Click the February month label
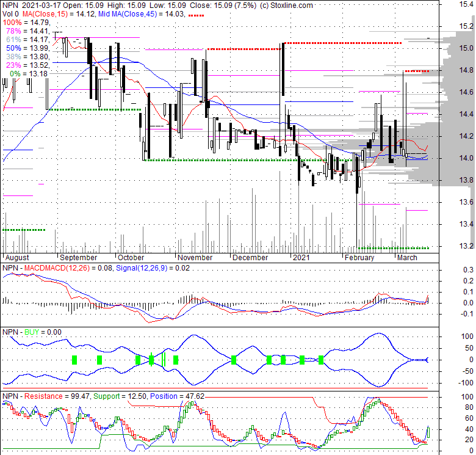The height and width of the screenshot is (455, 476). 359,258
